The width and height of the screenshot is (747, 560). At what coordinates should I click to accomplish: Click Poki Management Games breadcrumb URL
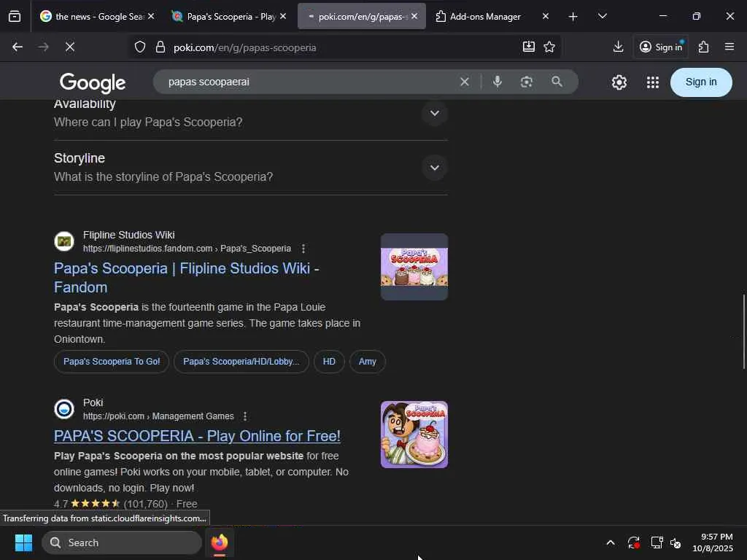[x=158, y=416]
